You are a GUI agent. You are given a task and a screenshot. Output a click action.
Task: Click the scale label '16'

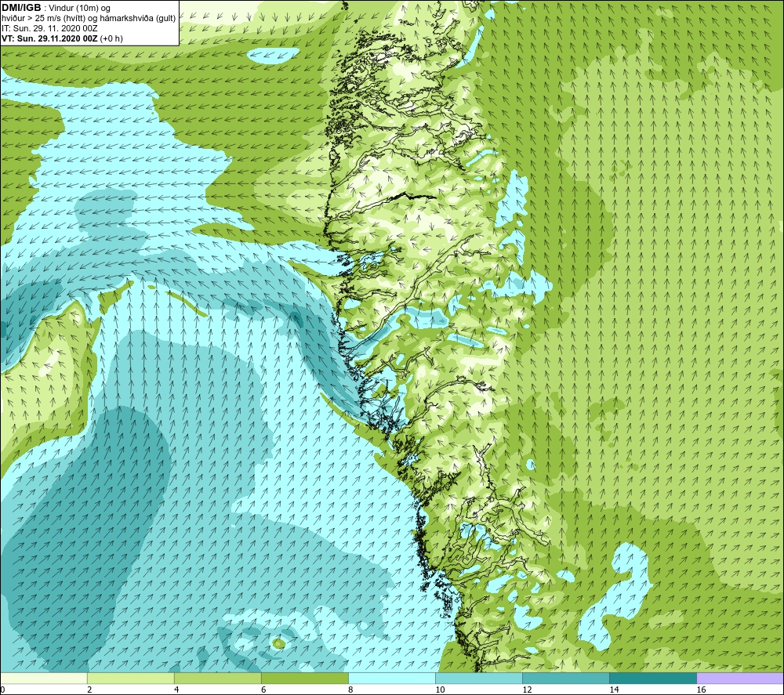[701, 690]
